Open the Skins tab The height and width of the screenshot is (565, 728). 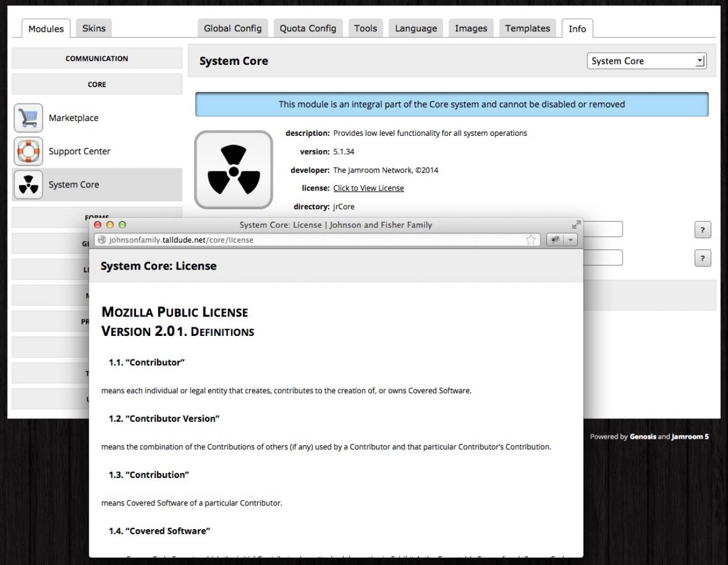tap(94, 28)
